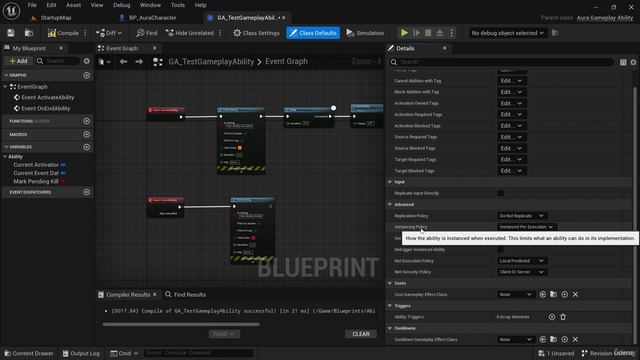
Task: Toggle Retrigger Instanced Ability checkbox
Action: 500,249
